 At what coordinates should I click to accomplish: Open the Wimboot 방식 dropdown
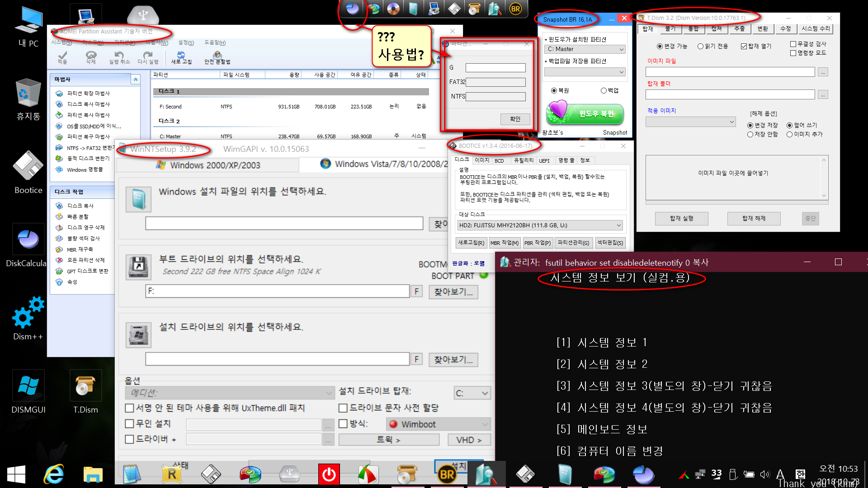439,424
